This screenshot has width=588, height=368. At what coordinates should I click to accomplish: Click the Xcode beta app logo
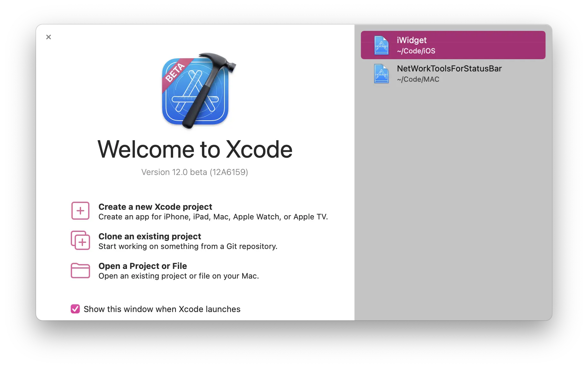click(198, 90)
